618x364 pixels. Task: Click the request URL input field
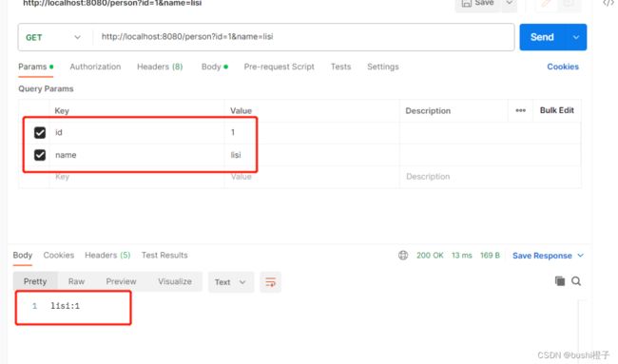coord(302,37)
